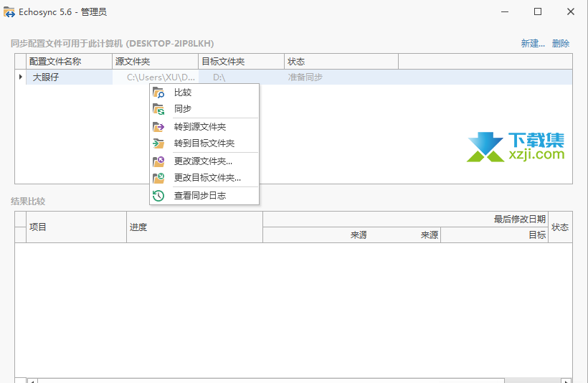Click the 配置文件名称 column header
The height and width of the screenshot is (383, 588).
coord(70,62)
